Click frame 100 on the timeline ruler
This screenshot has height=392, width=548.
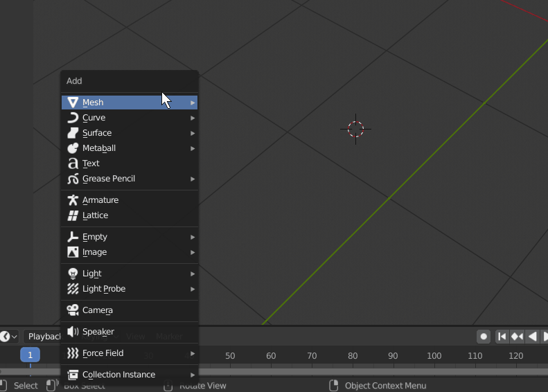pos(434,356)
